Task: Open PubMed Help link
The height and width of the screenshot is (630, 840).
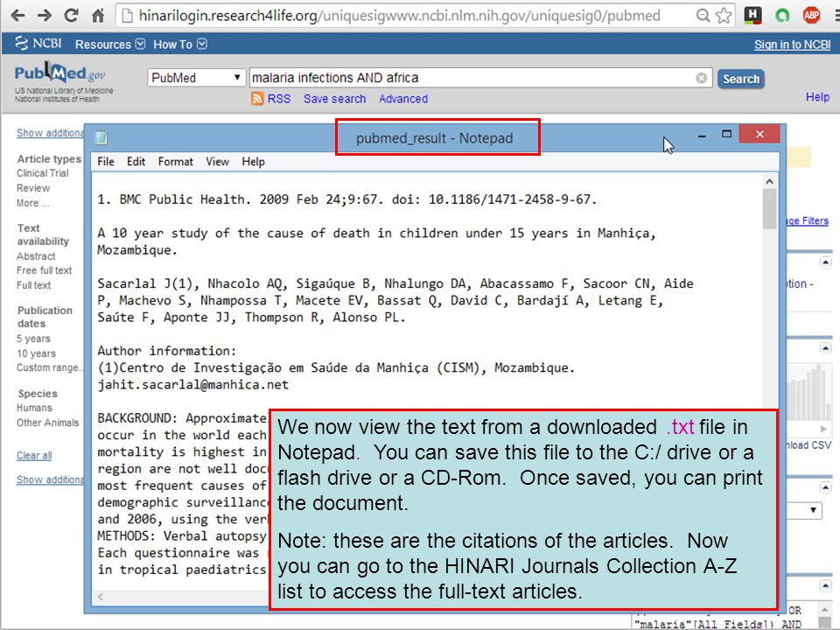Action: (x=817, y=97)
